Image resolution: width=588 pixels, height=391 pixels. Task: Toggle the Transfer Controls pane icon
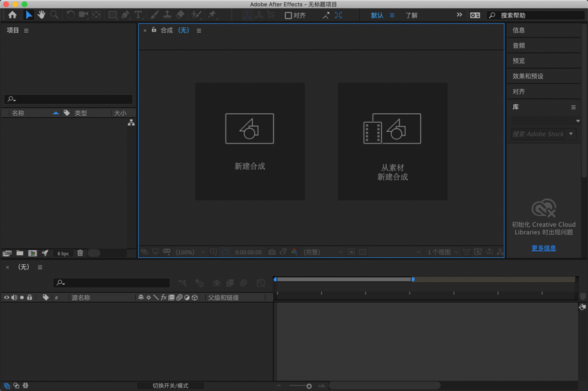click(x=17, y=386)
